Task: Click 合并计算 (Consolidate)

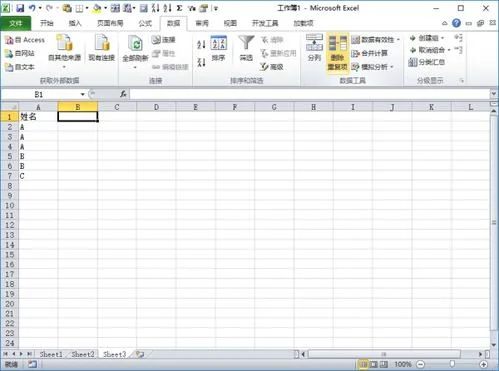Action: click(x=370, y=53)
